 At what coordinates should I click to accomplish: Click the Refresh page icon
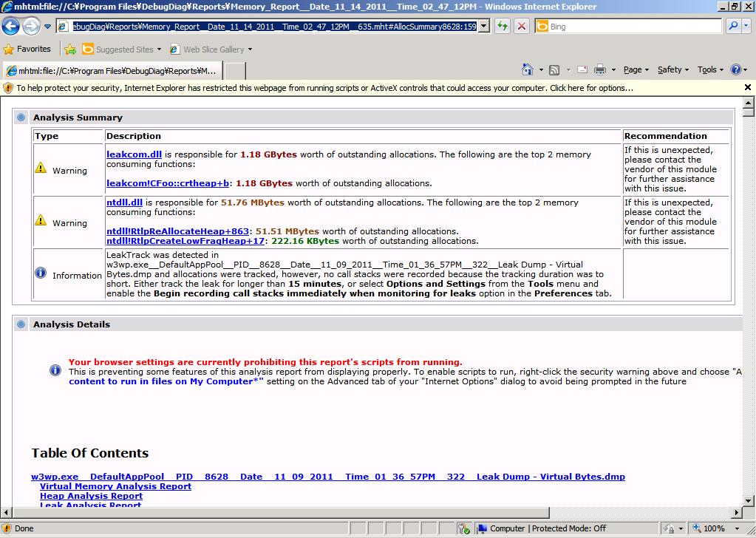(503, 26)
